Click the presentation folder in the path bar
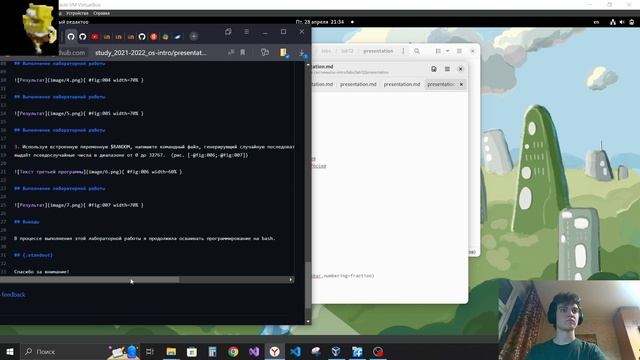The height and width of the screenshot is (360, 640). click(x=378, y=51)
